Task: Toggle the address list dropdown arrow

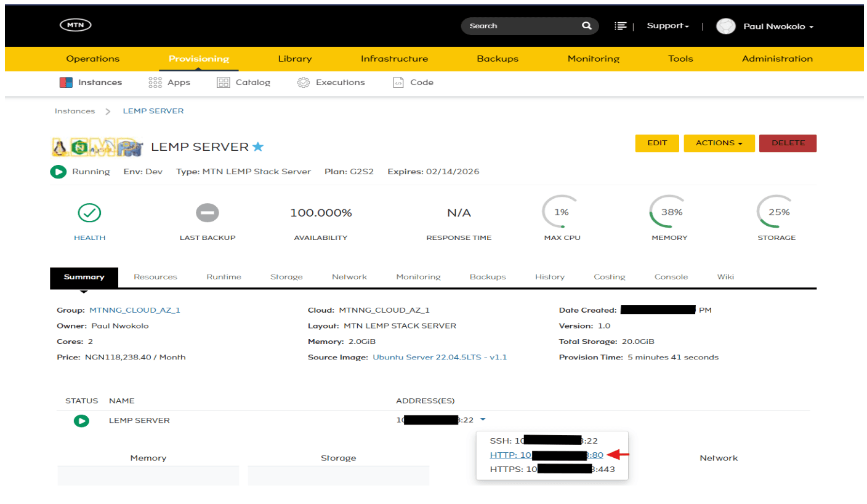Action: pos(482,420)
